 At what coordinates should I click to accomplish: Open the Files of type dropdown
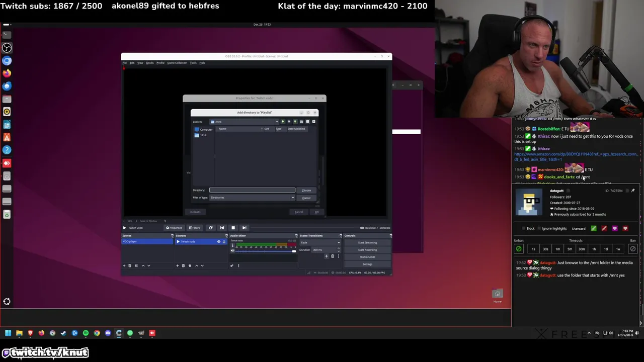point(252,198)
